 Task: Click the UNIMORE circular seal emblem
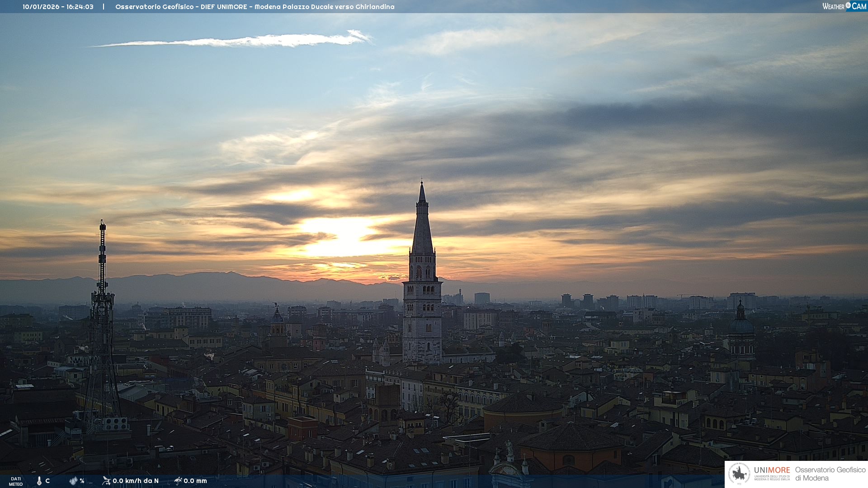(x=739, y=474)
